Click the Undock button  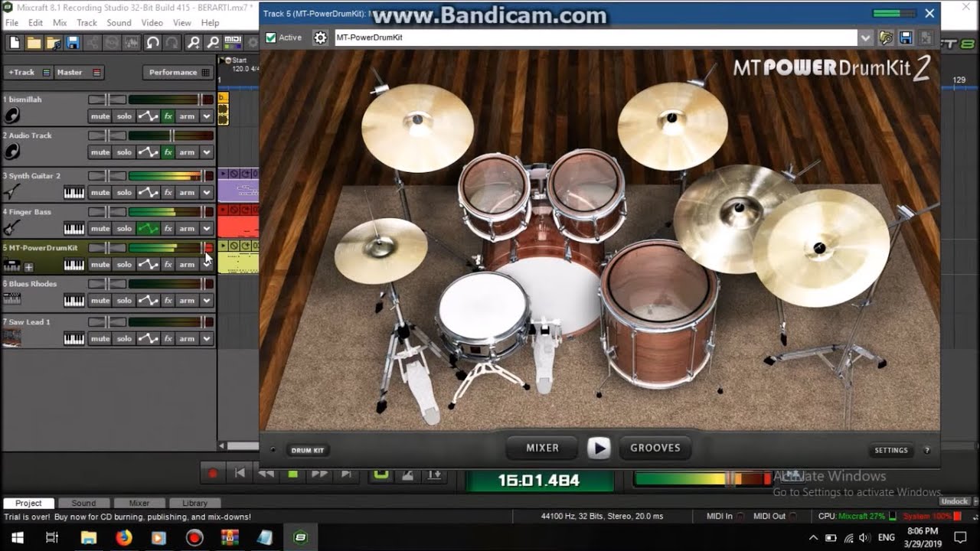(955, 501)
